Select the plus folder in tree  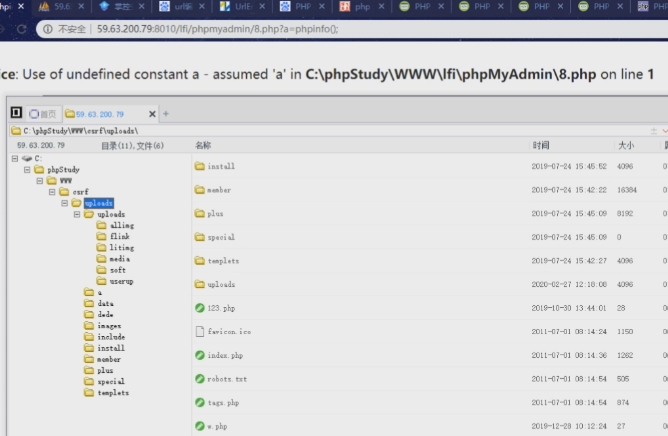(x=99, y=370)
